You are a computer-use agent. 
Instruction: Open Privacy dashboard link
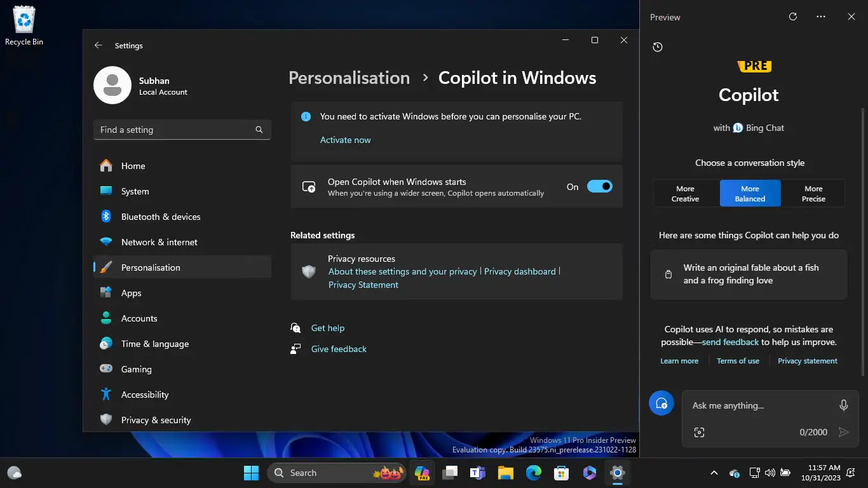pyautogui.click(x=520, y=271)
